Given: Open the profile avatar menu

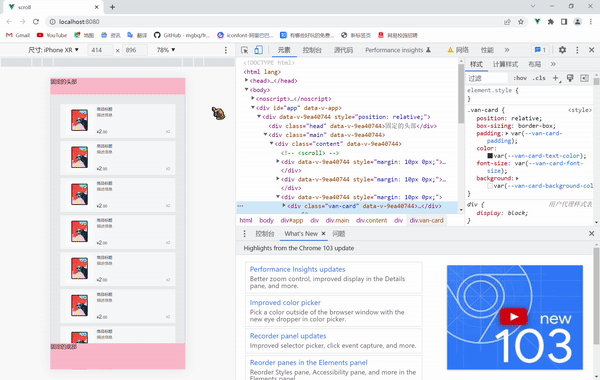Looking at the screenshot, I should (x=577, y=22).
